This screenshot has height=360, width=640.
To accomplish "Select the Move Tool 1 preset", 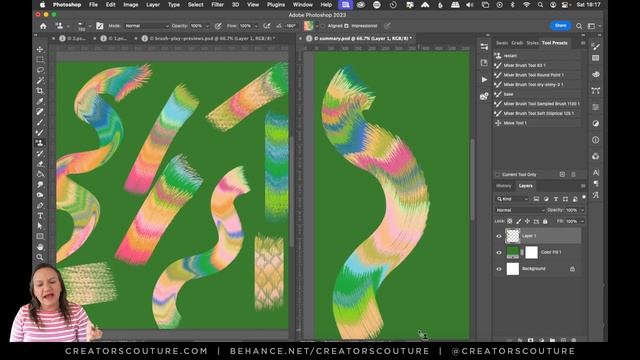I will click(537, 123).
